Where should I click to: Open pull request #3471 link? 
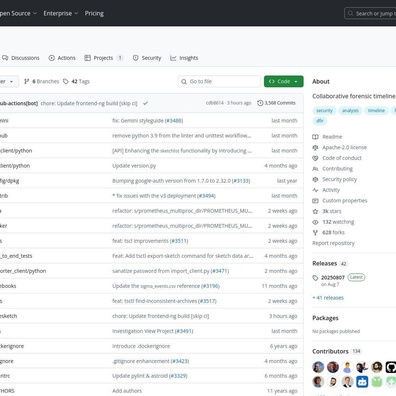point(220,271)
